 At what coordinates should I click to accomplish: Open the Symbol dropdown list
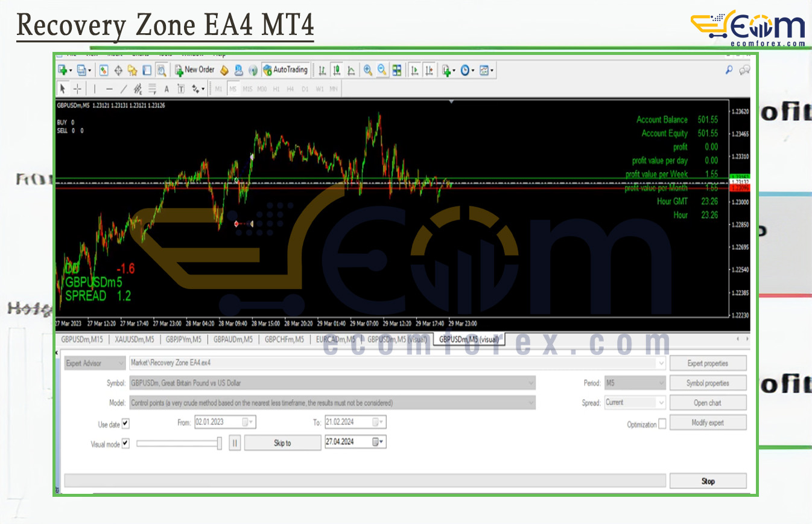[x=531, y=383]
